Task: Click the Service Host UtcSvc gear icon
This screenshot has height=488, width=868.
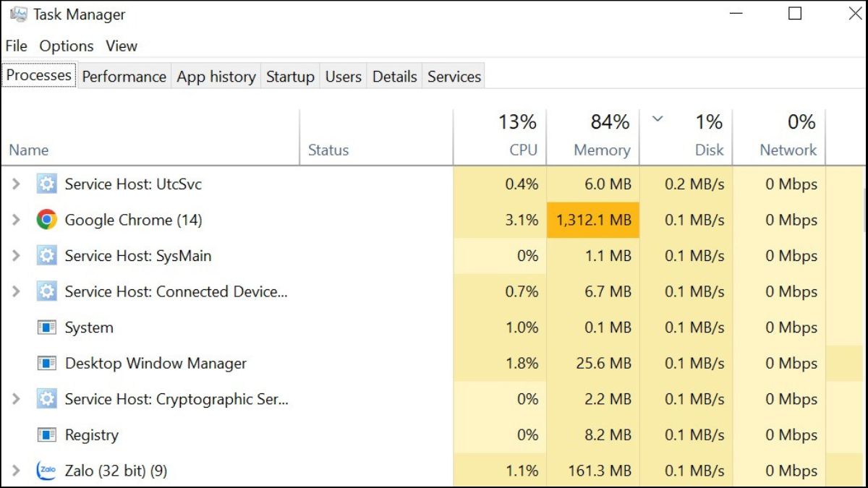Action: [47, 184]
